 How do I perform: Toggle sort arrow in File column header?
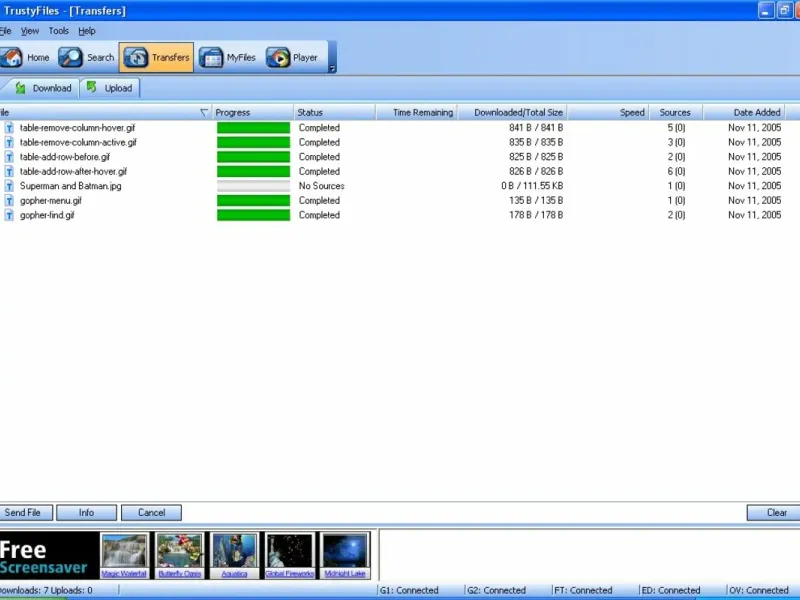tap(204, 113)
